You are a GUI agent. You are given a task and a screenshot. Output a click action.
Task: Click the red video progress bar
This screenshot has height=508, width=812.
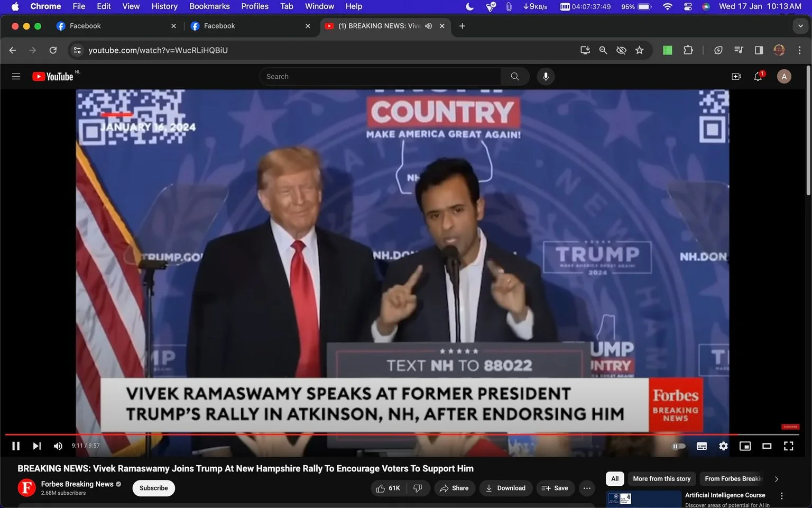tap(370, 434)
